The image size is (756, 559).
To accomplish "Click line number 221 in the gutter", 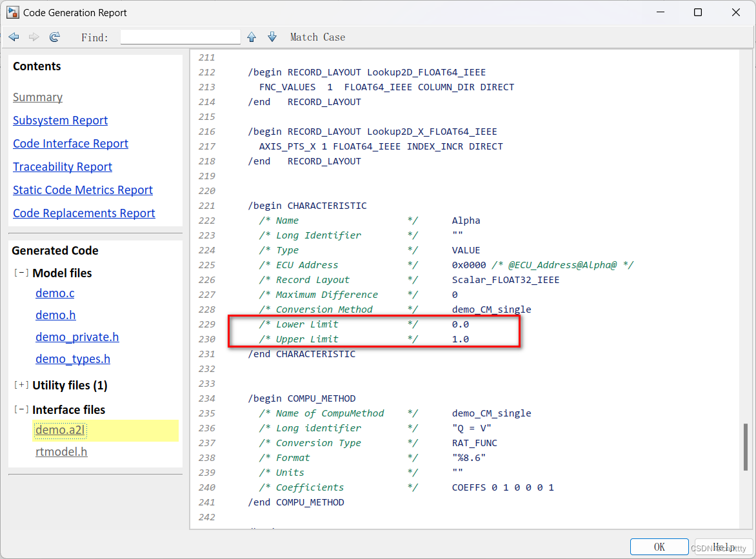I will pos(206,206).
